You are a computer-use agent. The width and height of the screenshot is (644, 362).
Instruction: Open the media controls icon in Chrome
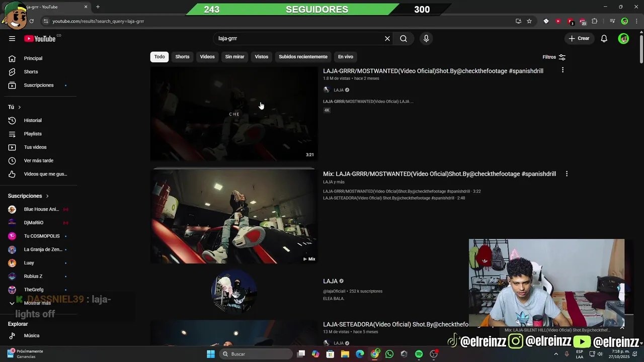[612, 21]
